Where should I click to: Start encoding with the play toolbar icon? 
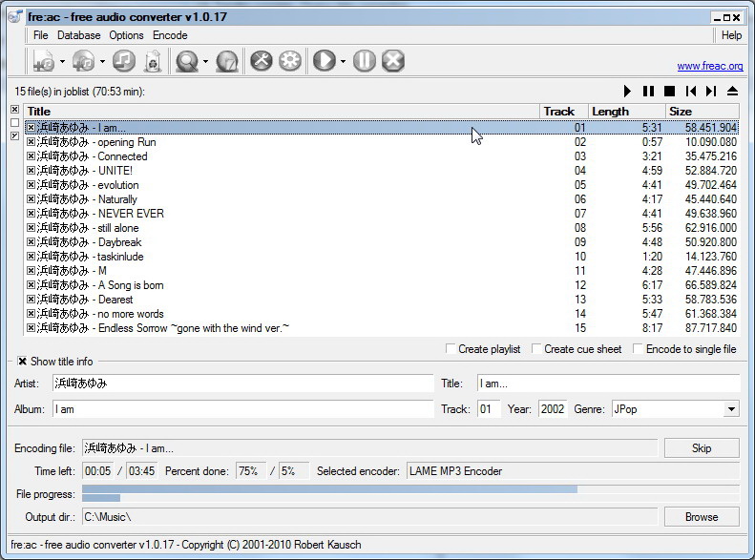pyautogui.click(x=325, y=61)
